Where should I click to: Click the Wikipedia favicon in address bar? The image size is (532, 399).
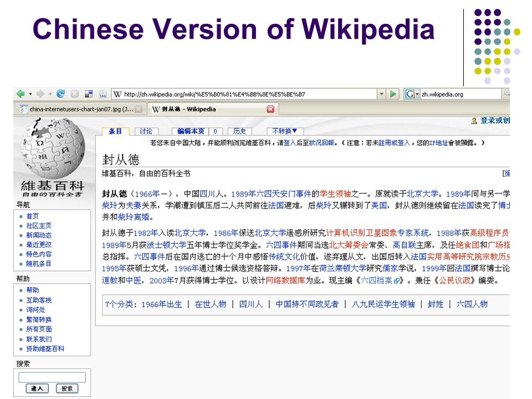[x=117, y=94]
